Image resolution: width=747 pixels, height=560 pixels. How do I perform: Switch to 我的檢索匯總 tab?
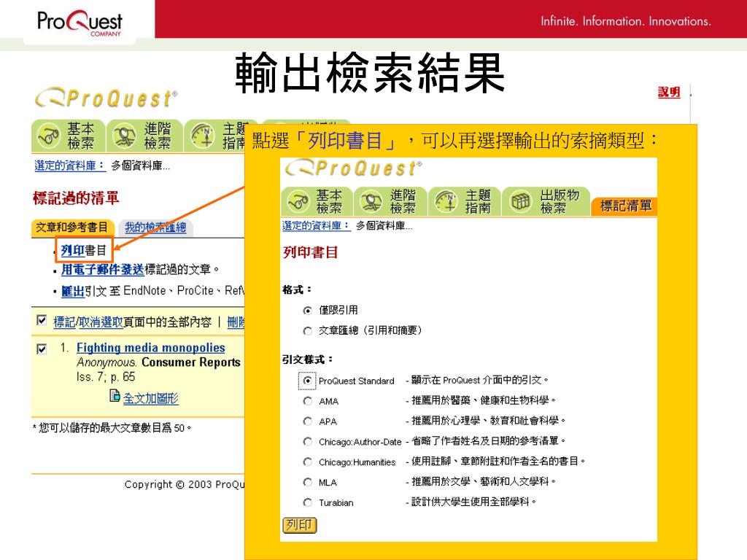pyautogui.click(x=155, y=227)
